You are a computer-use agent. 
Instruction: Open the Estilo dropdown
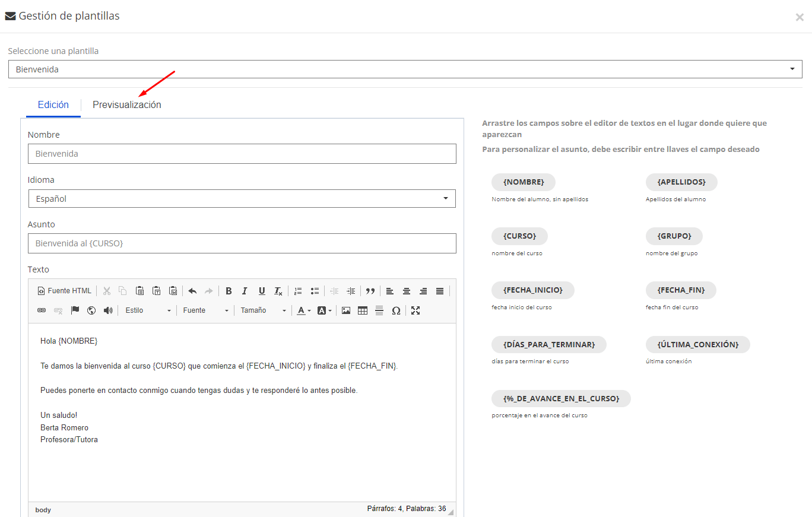click(148, 310)
